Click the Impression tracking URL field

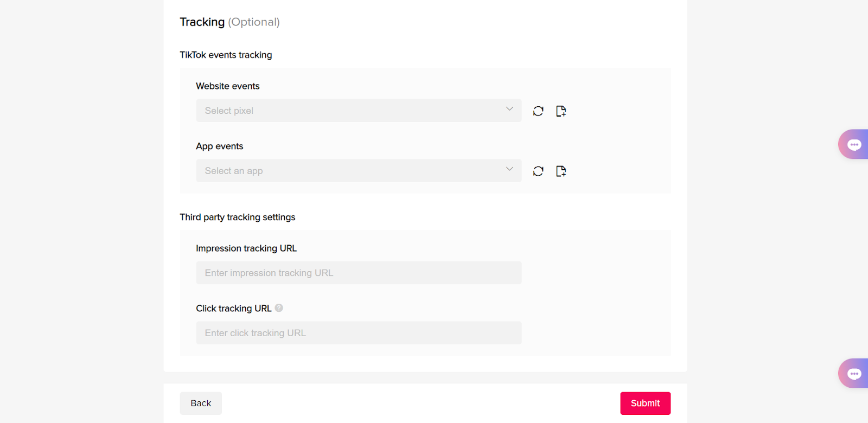tap(358, 273)
